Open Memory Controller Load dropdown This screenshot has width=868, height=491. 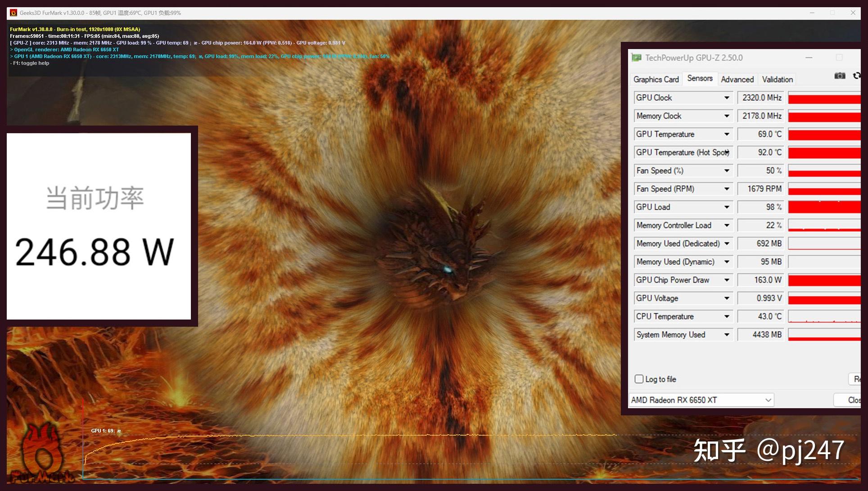(727, 225)
